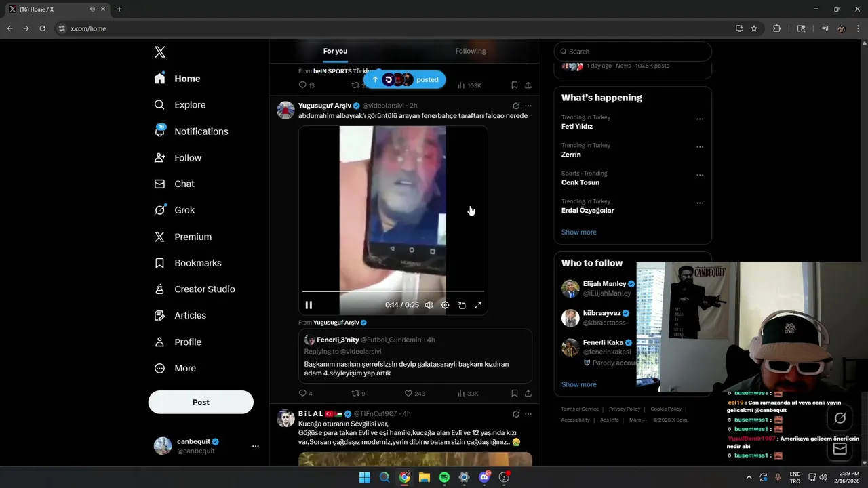This screenshot has height=488, width=868.
Task: Open more options on BİLAL post
Action: click(528, 413)
